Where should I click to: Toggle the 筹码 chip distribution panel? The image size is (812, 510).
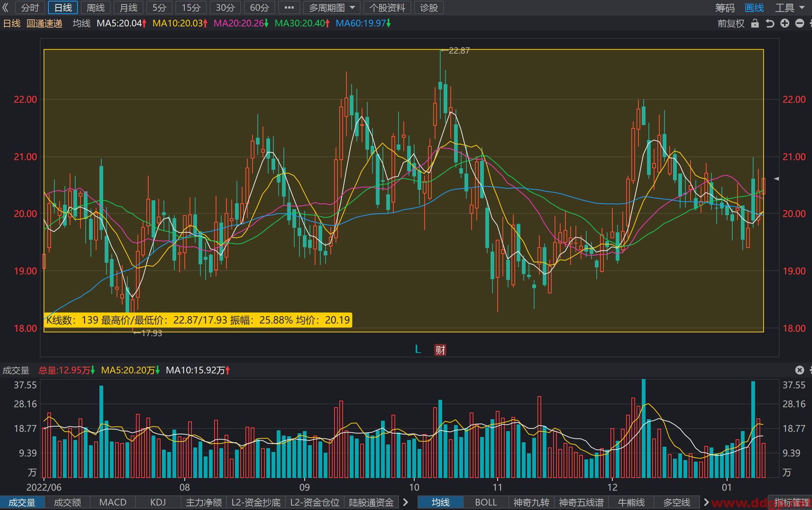coord(725,7)
